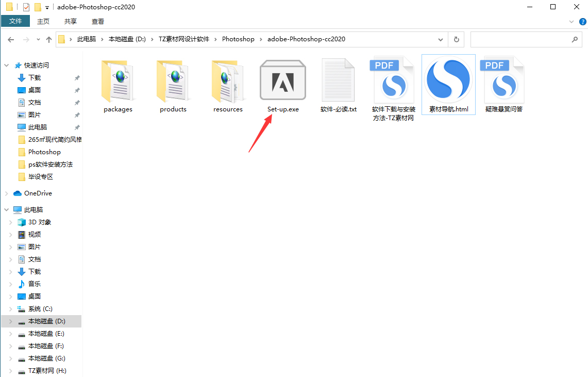Screen dimensions: 588x377
Task: Open 下载 in Quick Access
Action: click(x=35, y=78)
